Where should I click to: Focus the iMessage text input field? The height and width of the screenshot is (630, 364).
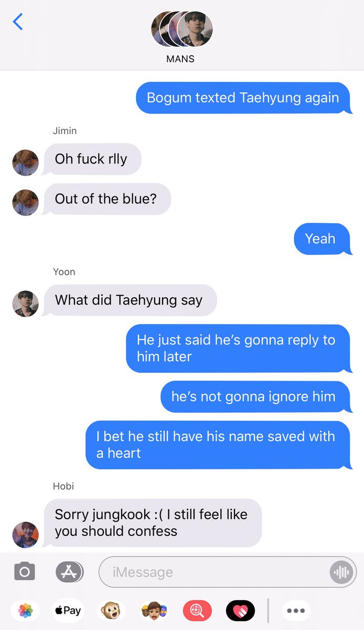228,572
